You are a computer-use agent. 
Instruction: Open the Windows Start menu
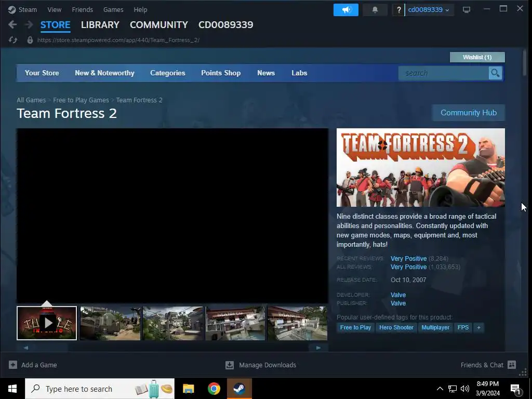(12, 389)
